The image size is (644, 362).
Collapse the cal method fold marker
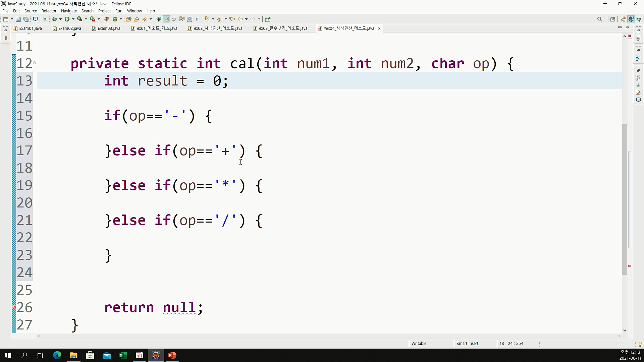[34, 63]
